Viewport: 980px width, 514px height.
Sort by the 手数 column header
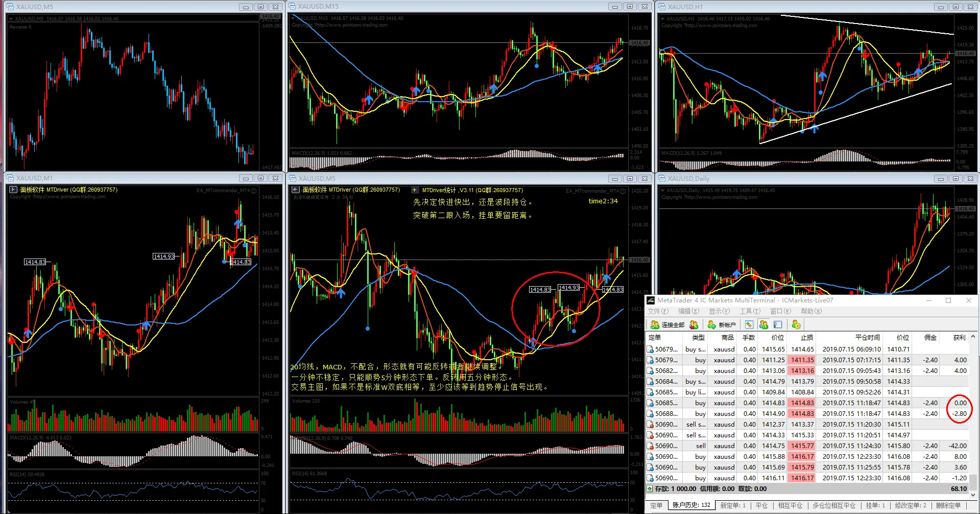747,337
